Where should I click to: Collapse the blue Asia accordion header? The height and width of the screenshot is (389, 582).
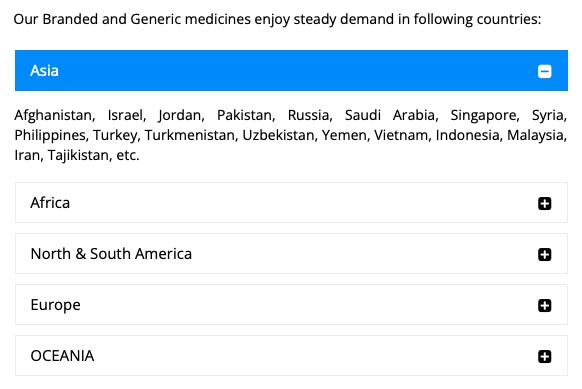click(291, 71)
